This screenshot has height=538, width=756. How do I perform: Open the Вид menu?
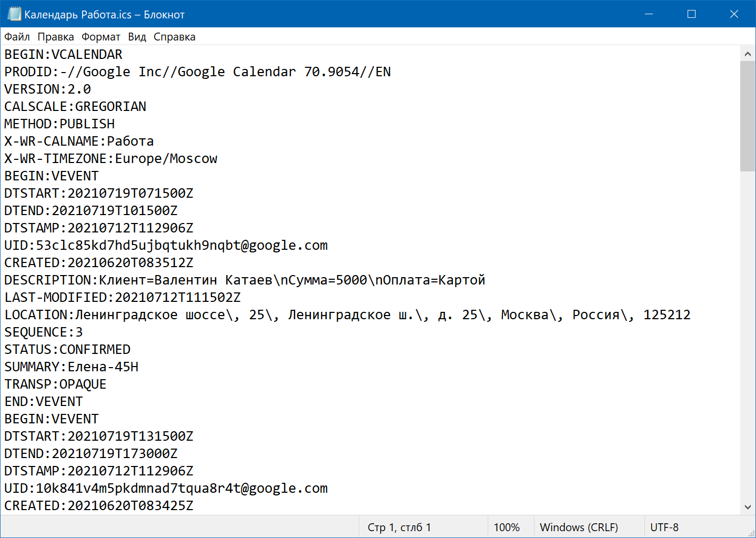tap(137, 37)
